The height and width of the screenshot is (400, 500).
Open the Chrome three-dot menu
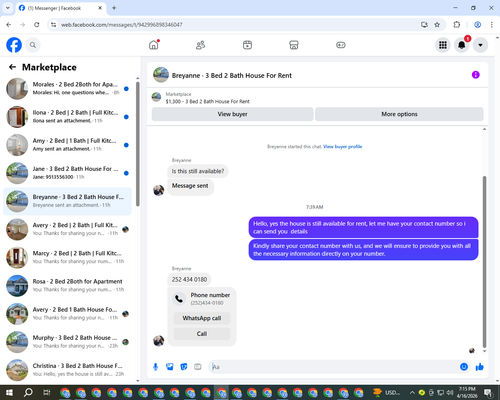click(x=492, y=25)
